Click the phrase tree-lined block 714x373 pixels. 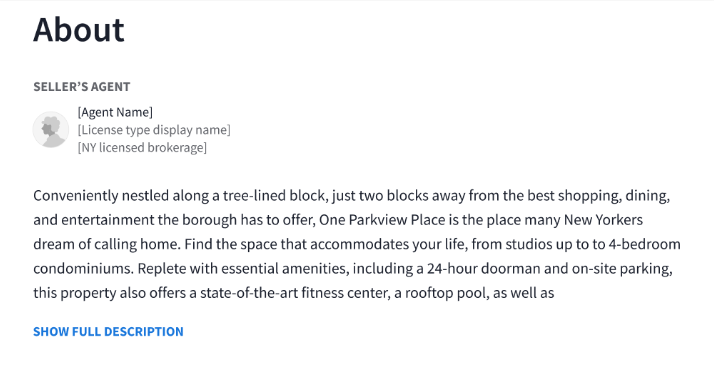click(x=274, y=196)
